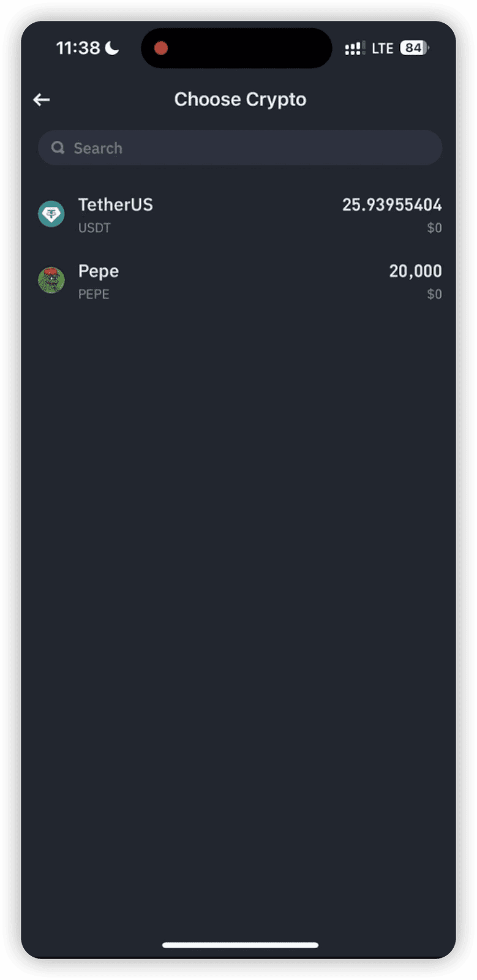Tap the $0 value under TetherUS balance

434,228
